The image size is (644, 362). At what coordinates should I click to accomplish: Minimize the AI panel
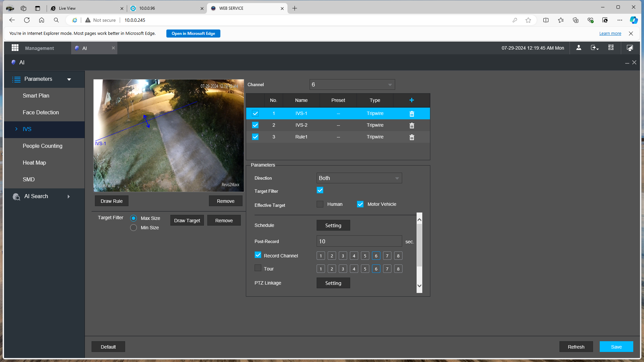click(627, 63)
